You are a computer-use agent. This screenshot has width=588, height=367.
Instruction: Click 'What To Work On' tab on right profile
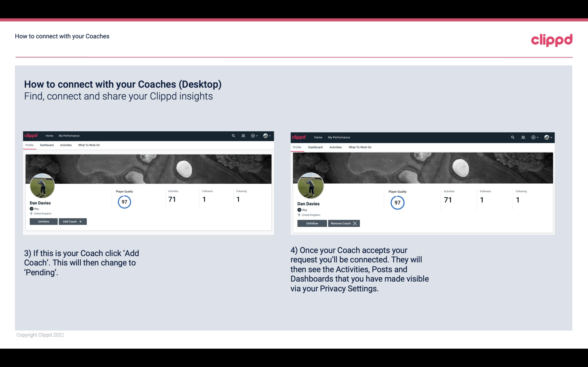pyautogui.click(x=359, y=147)
